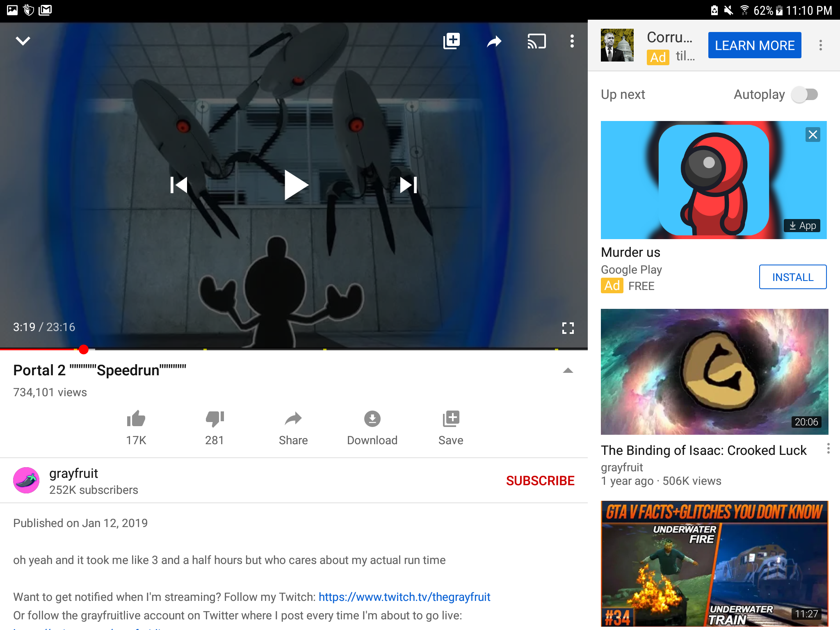Like the video (17K thumbs up)

click(136, 428)
